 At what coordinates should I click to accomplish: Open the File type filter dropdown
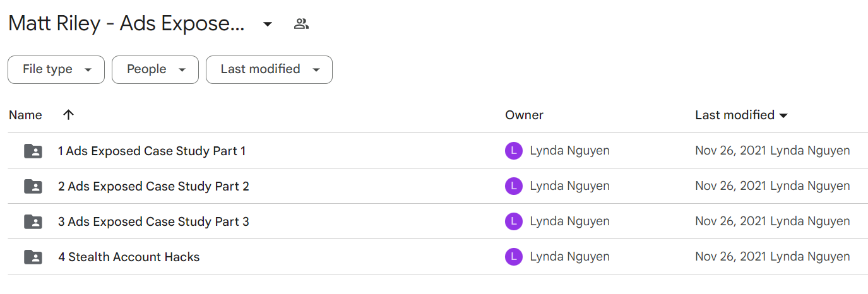point(56,69)
